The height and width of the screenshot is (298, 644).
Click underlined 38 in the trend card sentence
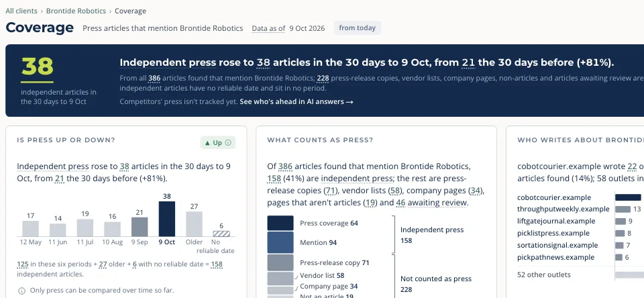tap(125, 166)
